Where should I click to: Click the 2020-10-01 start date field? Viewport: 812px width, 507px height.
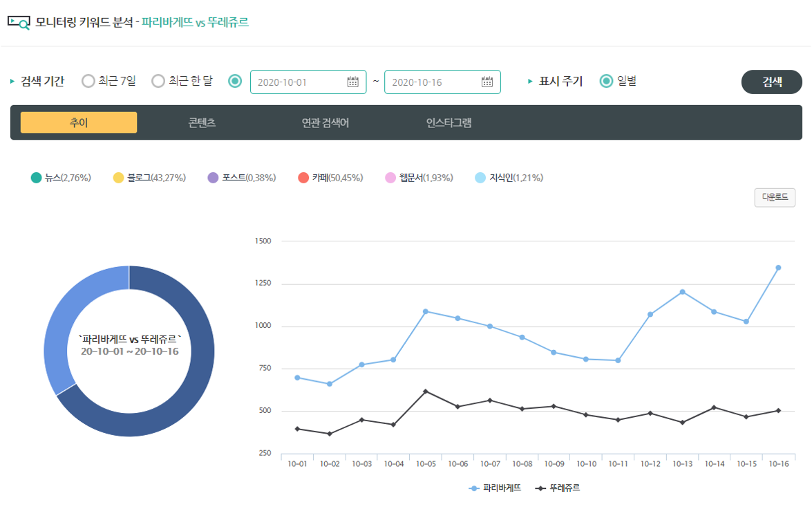coord(297,82)
